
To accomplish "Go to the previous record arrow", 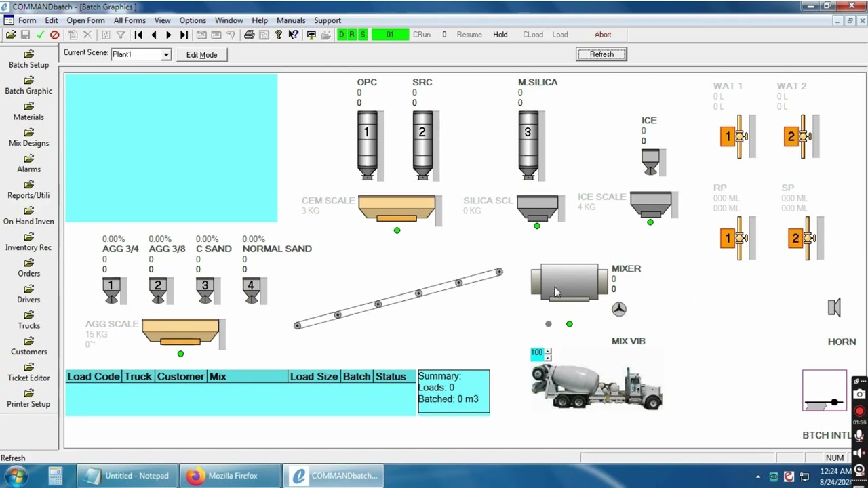I will pos(154,35).
